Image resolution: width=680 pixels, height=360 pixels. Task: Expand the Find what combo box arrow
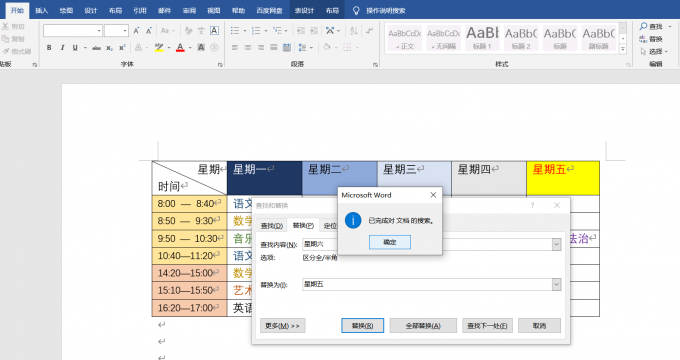(556, 245)
